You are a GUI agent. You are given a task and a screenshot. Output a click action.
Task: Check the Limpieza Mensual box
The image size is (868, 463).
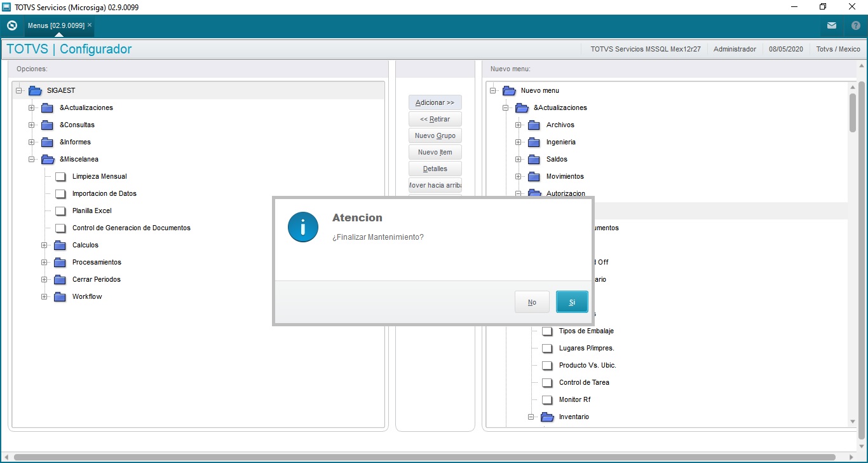pos(60,176)
